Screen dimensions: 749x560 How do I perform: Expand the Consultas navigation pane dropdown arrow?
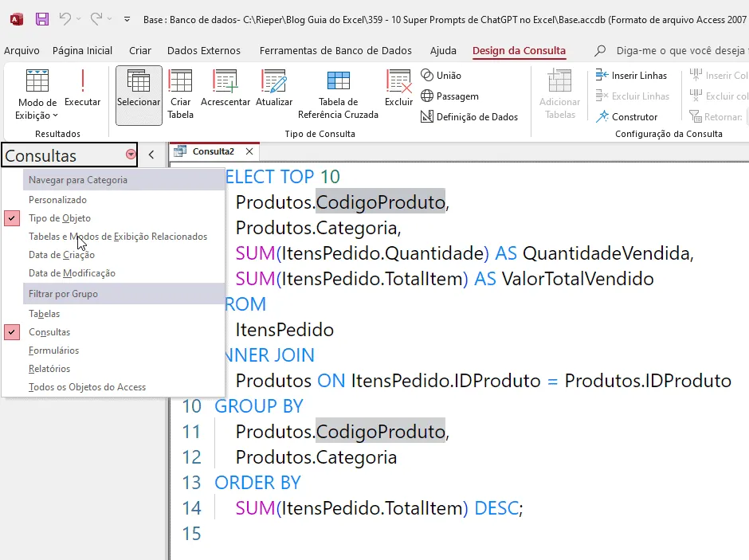coord(131,155)
